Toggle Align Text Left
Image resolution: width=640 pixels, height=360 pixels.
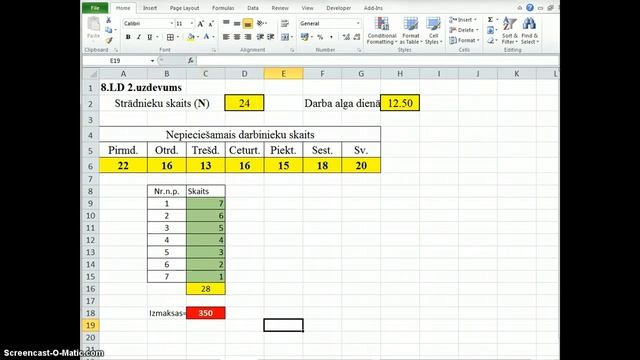click(x=226, y=37)
